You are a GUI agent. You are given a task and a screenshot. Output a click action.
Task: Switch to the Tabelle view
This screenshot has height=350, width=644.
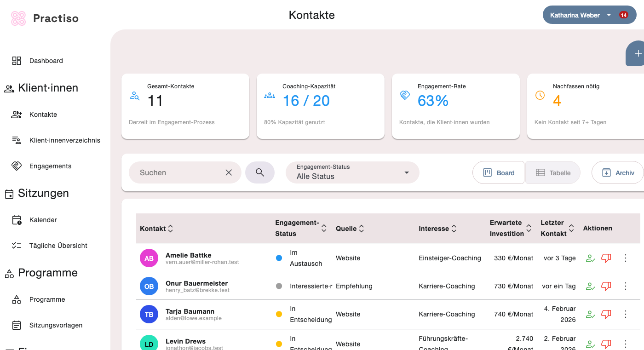coord(552,172)
